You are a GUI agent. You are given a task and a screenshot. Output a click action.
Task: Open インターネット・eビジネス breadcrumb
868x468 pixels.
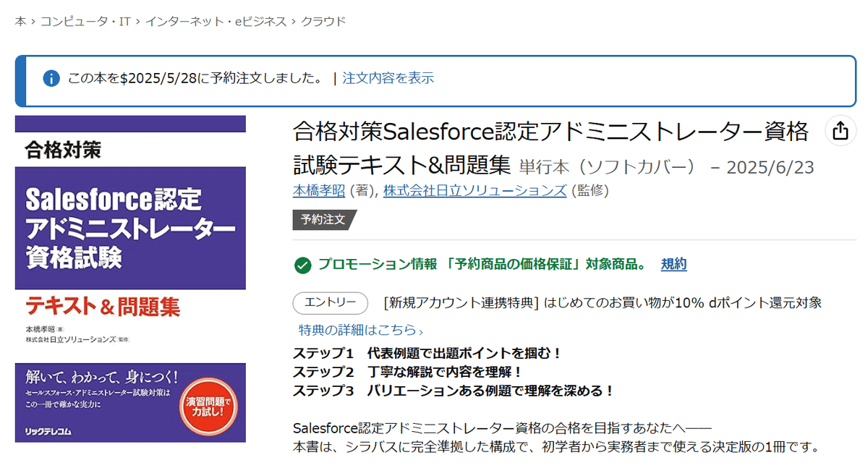point(216,22)
